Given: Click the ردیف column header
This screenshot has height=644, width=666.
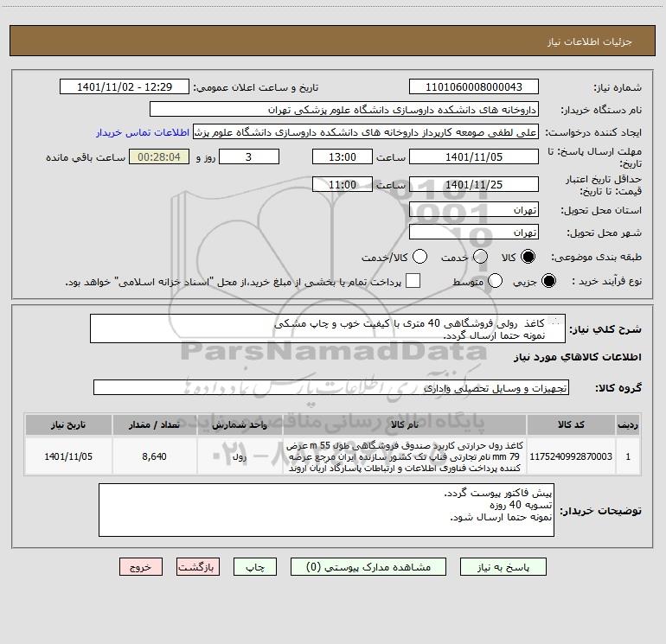Looking at the screenshot, I should (628, 425).
